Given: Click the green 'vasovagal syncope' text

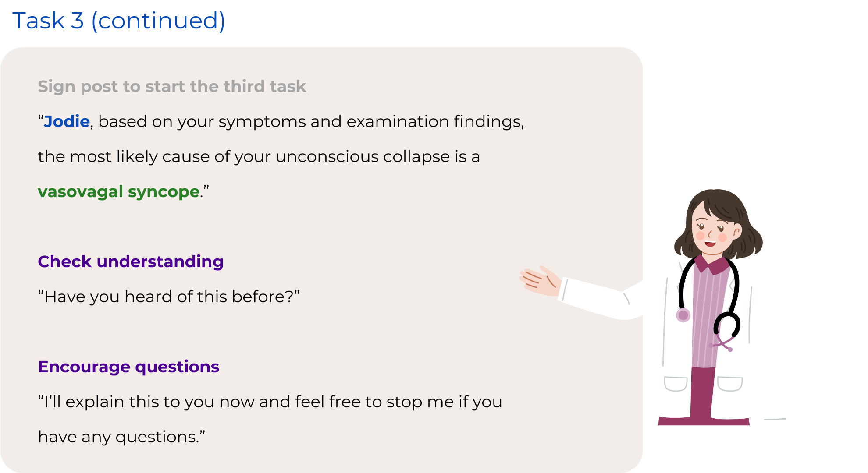Looking at the screenshot, I should (x=119, y=191).
